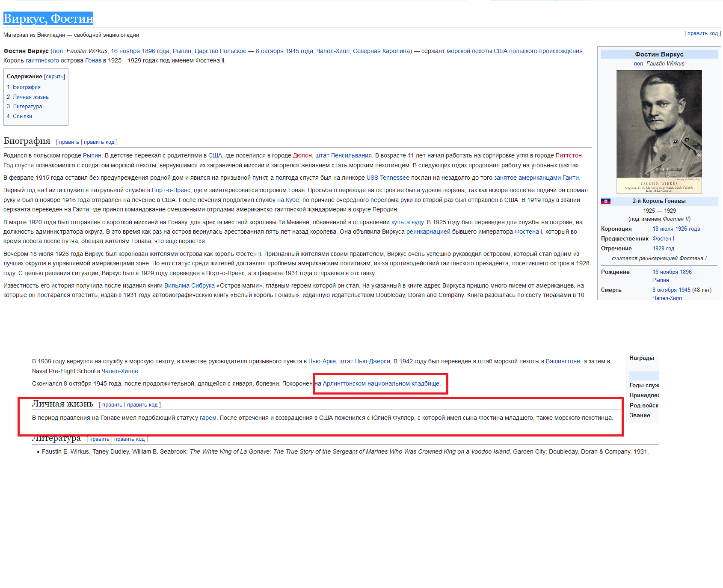Click the Haiti flag icon in infobox
723x588 pixels.
[x=605, y=201]
